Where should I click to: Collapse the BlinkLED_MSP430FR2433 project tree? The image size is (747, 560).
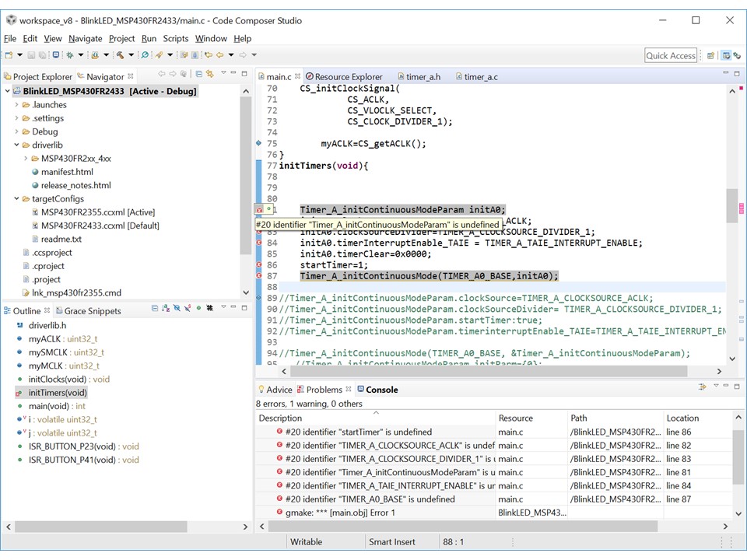(6, 91)
